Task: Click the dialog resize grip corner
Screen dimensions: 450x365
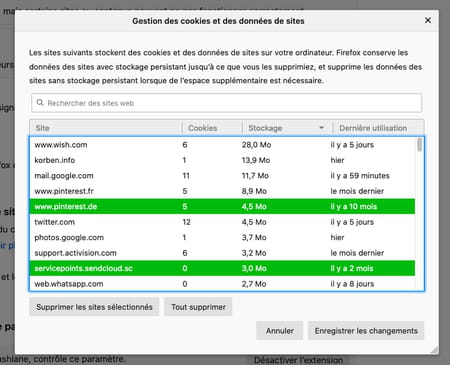Action: click(434, 350)
